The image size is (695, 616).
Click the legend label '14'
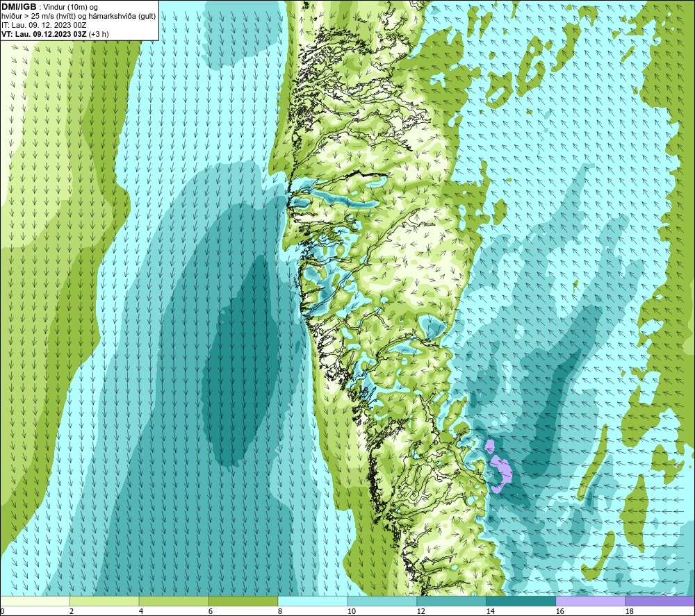click(x=490, y=612)
